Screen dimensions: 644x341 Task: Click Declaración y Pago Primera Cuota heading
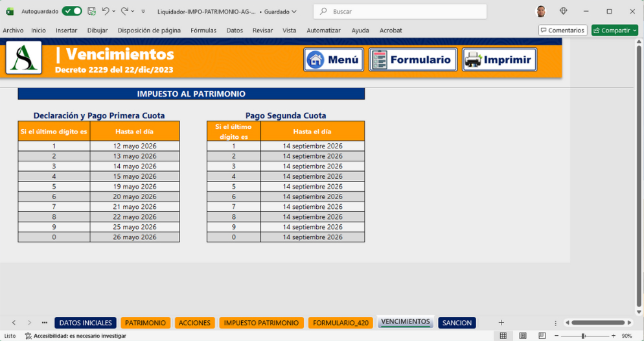[99, 116]
